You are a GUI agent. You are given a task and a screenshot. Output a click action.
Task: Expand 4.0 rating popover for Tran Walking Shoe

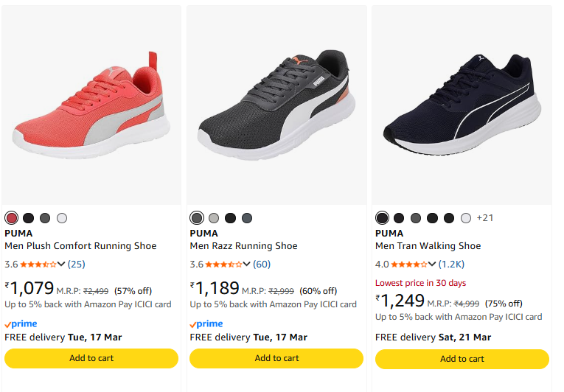(433, 264)
